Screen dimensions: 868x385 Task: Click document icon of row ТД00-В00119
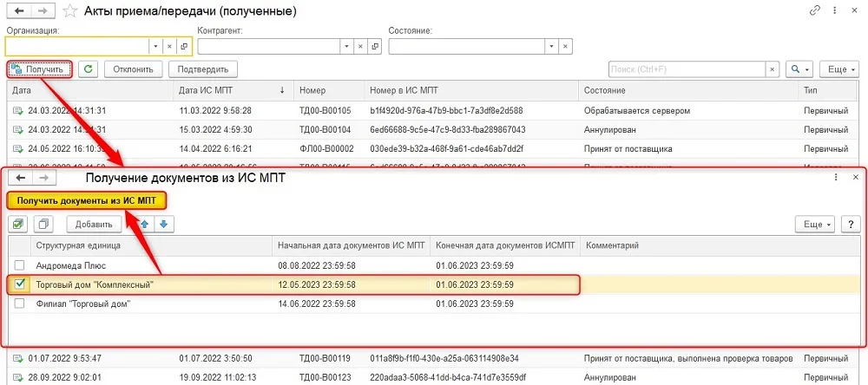click(x=17, y=358)
